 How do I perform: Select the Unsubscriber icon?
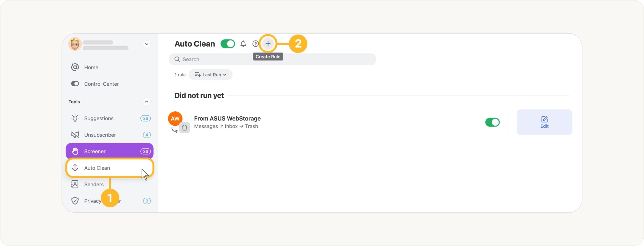pos(75,135)
